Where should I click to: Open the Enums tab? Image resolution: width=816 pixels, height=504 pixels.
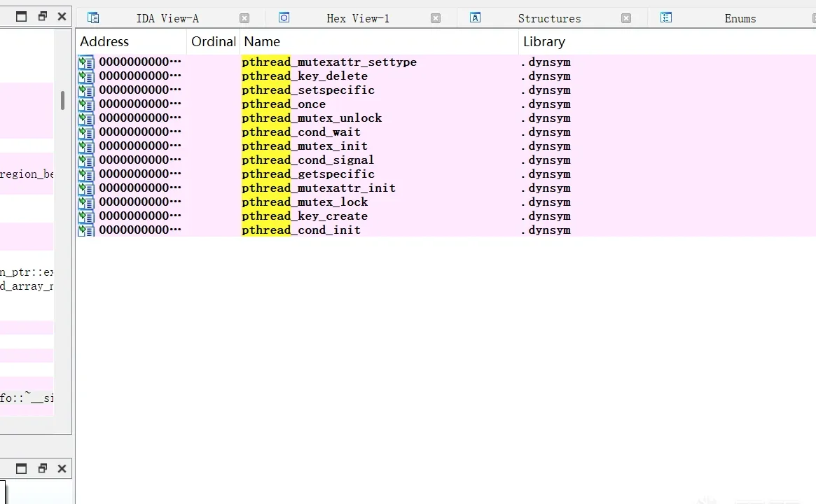pyautogui.click(x=740, y=18)
